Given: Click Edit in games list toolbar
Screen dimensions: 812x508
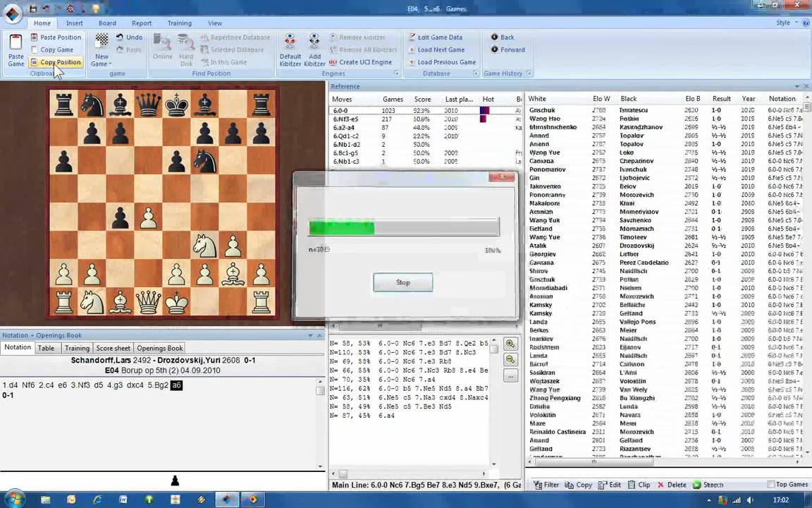Looking at the screenshot, I should click(x=610, y=485).
